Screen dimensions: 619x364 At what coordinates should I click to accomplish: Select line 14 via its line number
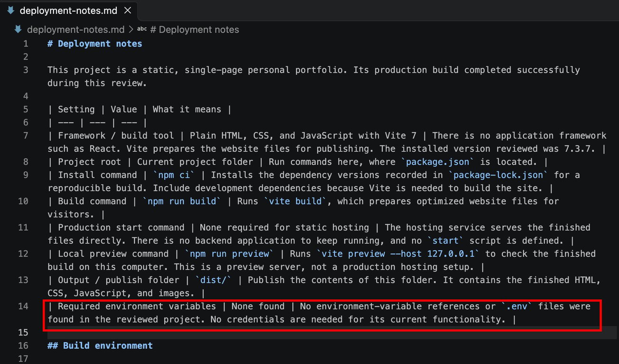pyautogui.click(x=23, y=307)
